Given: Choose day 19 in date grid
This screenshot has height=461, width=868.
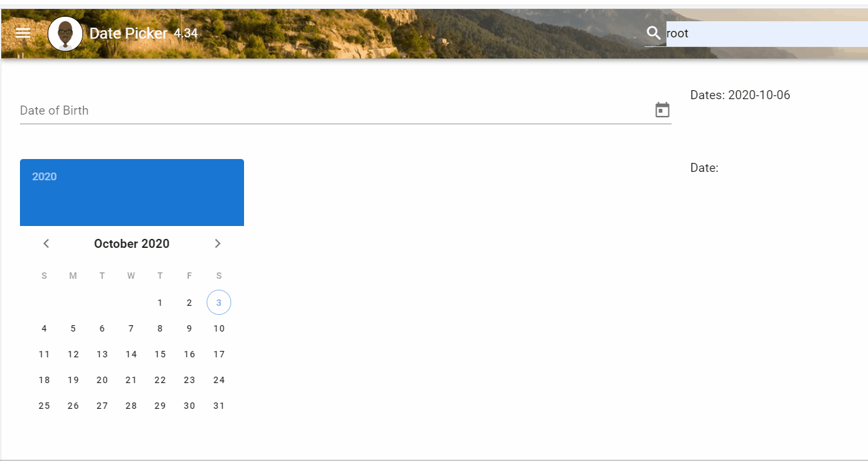Looking at the screenshot, I should (73, 380).
